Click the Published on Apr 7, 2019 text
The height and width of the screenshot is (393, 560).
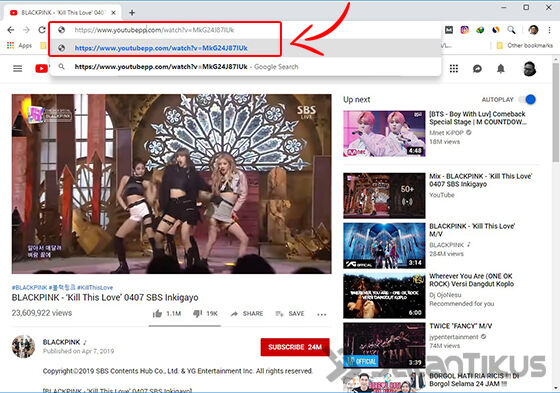click(79, 351)
